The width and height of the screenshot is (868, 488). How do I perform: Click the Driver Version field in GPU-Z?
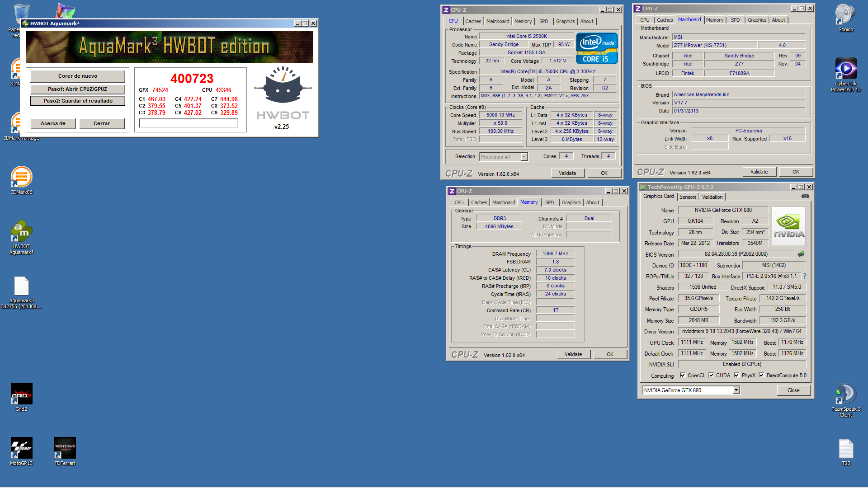(742, 331)
